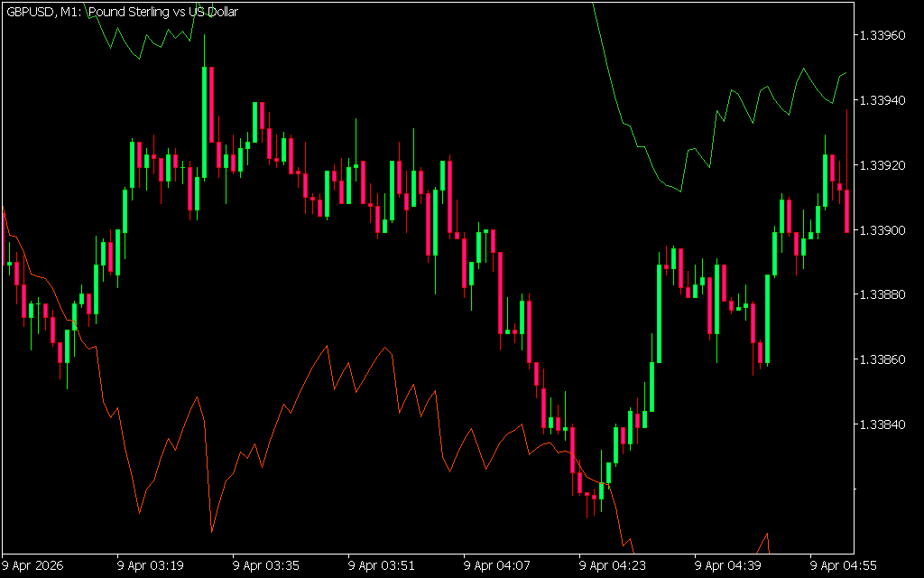This screenshot has height=578, width=924.
Task: Select the 9 Apr 04:23 time marker
Action: (614, 565)
